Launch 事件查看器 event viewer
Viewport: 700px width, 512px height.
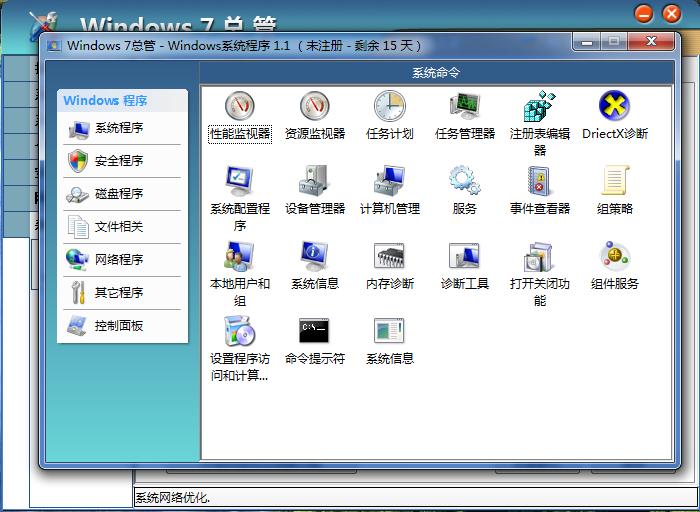540,191
